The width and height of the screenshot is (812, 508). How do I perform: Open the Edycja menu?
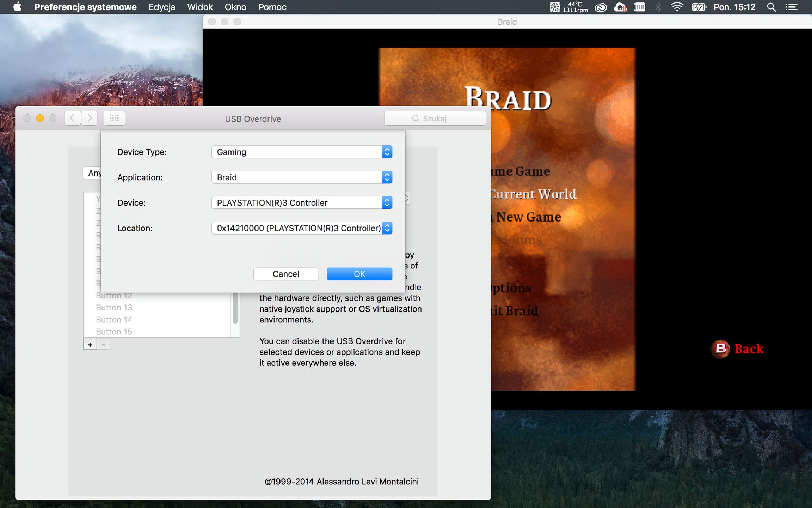[x=162, y=7]
